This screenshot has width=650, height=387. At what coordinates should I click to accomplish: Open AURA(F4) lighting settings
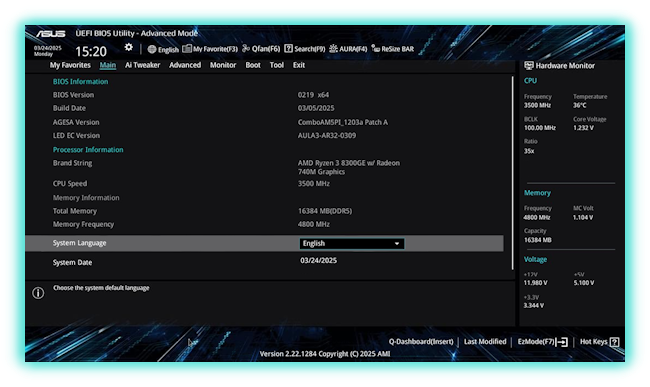tap(348, 49)
